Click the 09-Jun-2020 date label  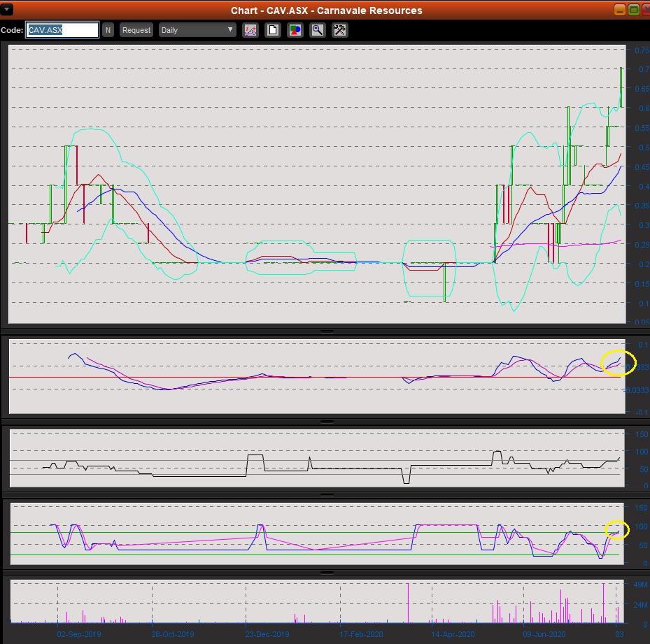click(x=544, y=634)
